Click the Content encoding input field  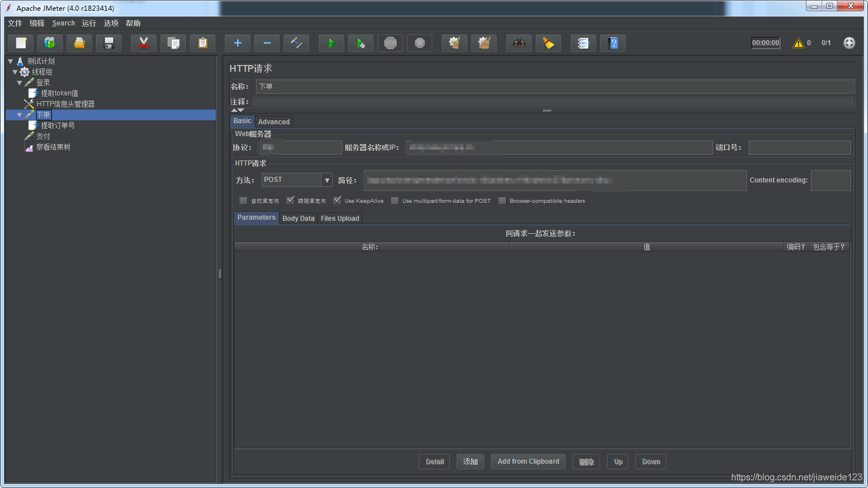pos(831,180)
